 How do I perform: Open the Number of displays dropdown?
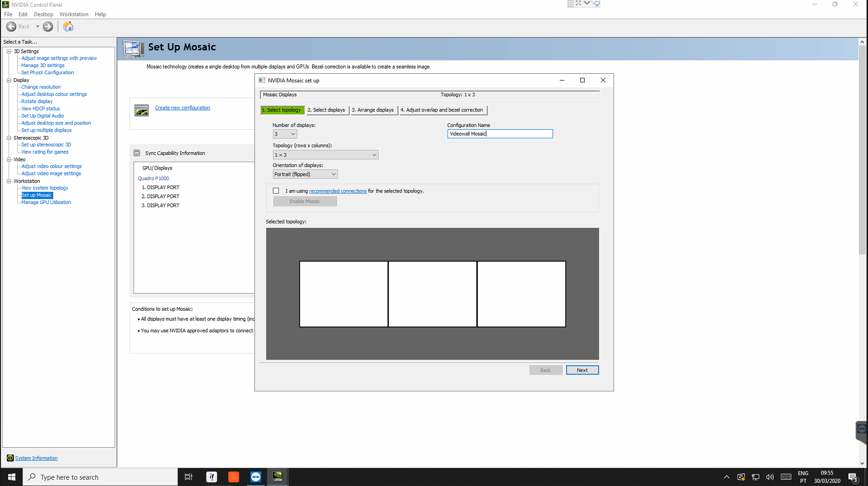(x=284, y=134)
